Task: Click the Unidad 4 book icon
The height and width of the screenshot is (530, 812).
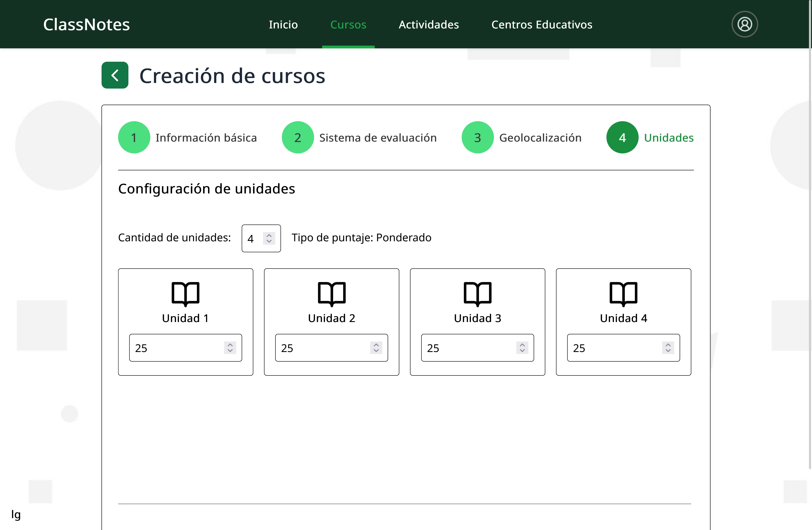Action: point(623,294)
